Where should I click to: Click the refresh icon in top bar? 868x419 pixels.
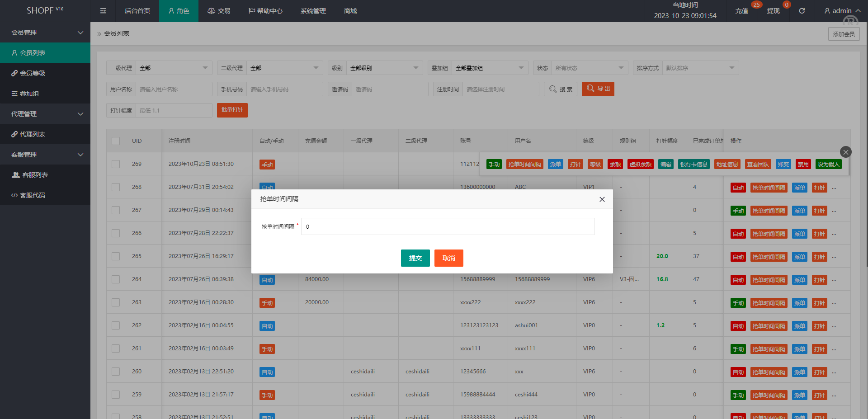click(x=802, y=11)
